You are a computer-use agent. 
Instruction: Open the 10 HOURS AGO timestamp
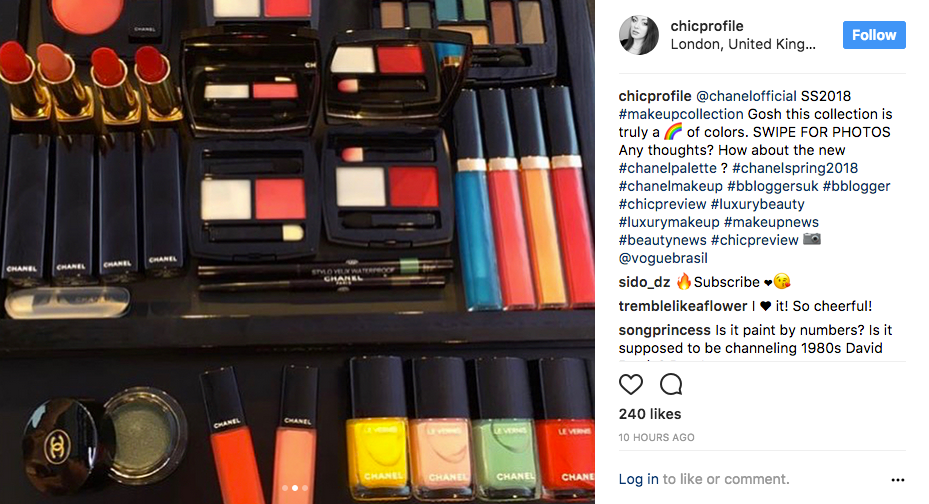pos(656,438)
